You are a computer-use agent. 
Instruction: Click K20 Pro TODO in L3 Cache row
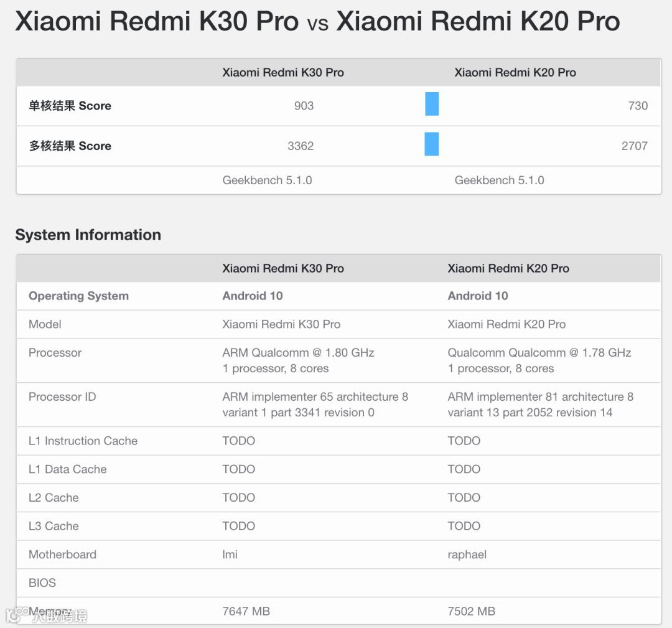[x=464, y=526]
